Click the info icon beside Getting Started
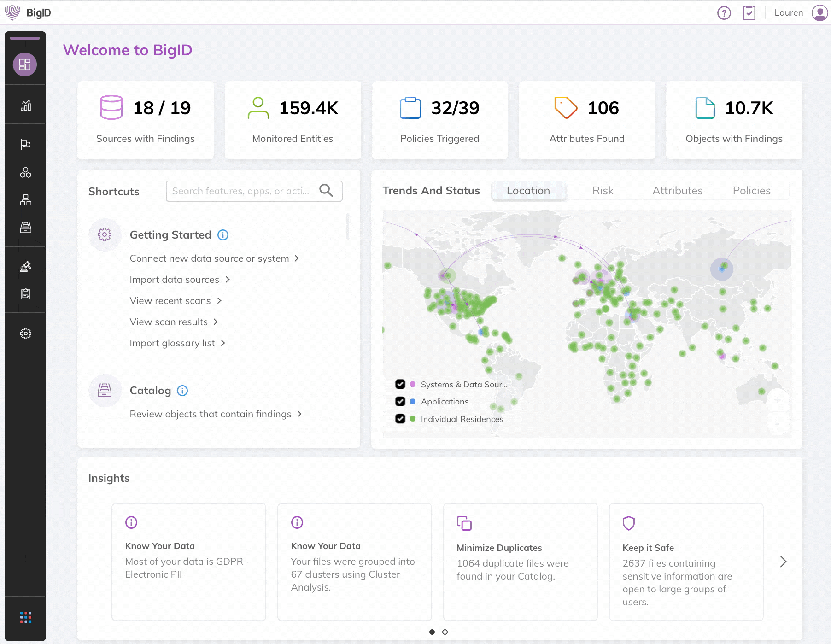Image resolution: width=831 pixels, height=644 pixels. coord(223,235)
